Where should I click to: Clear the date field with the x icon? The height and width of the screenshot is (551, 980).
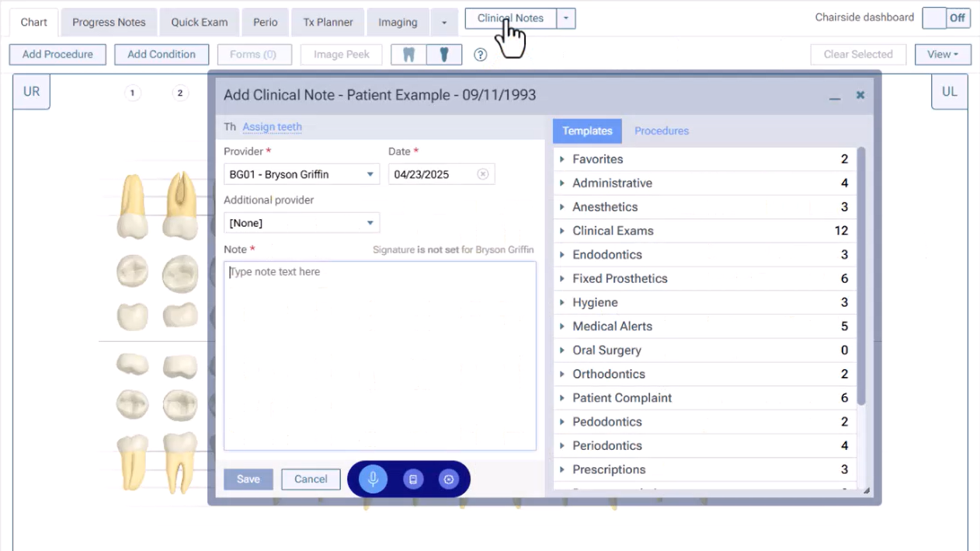(482, 174)
